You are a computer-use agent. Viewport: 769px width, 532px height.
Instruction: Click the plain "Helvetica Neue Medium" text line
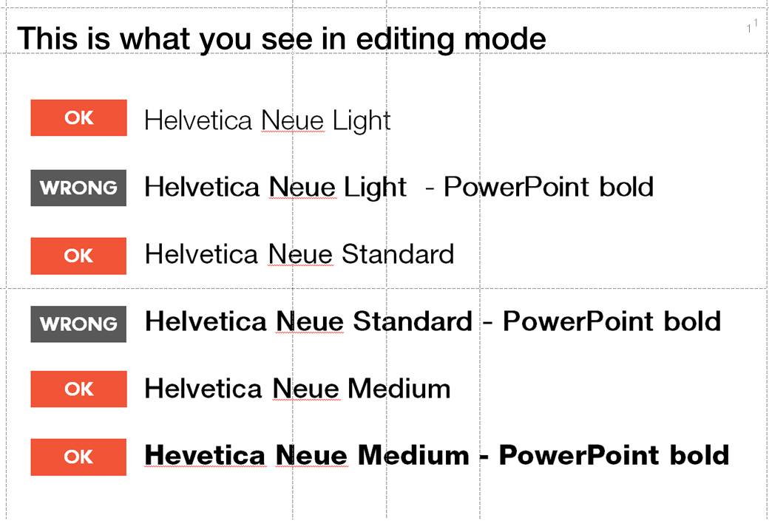(297, 389)
